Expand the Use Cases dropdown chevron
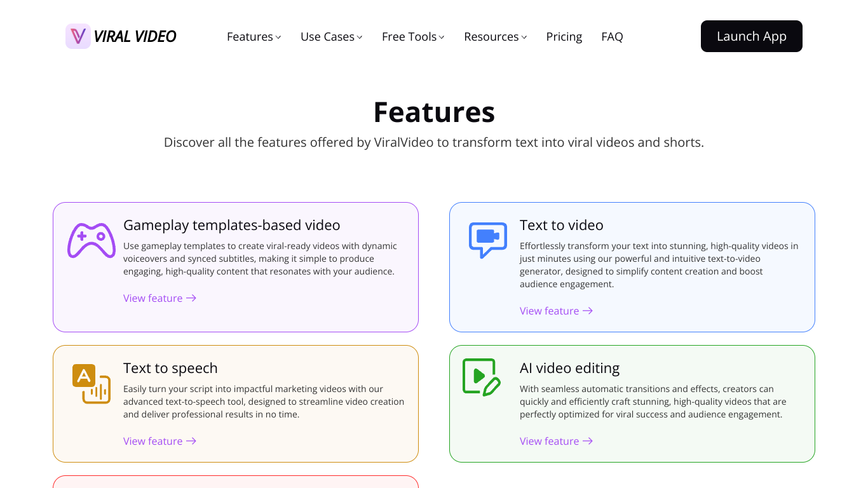 (x=360, y=37)
